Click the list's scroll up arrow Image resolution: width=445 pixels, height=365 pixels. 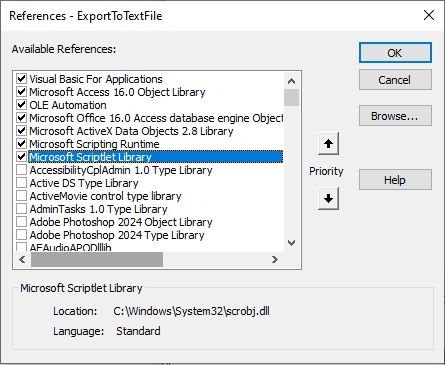(291, 81)
